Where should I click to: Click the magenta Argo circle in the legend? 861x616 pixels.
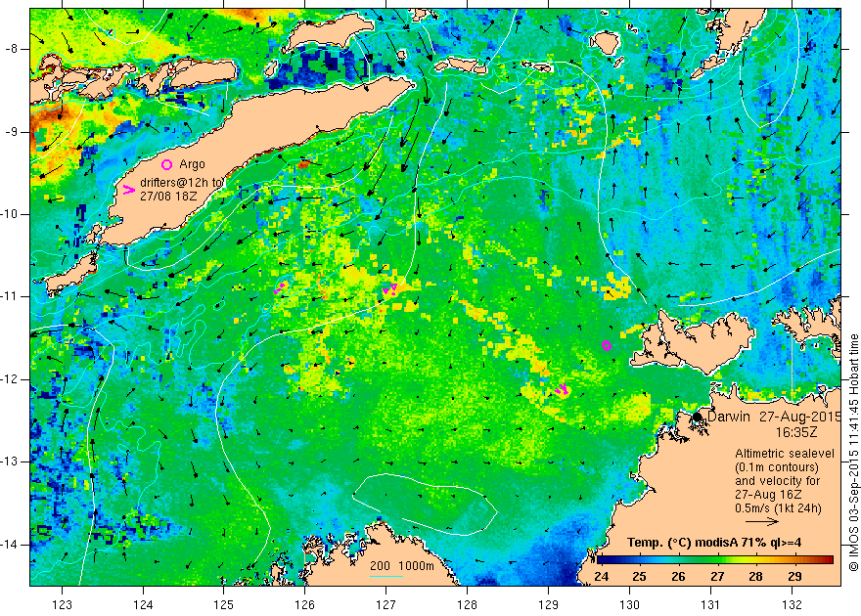coord(167,164)
